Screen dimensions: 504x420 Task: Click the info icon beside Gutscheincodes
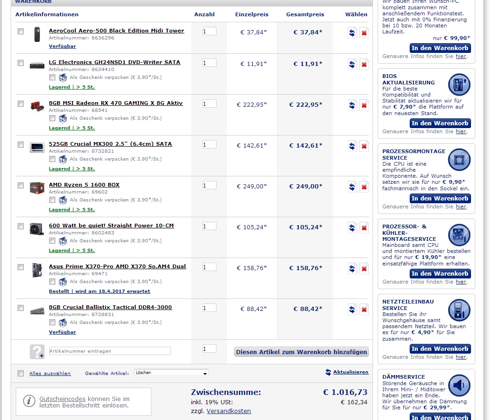point(29,401)
